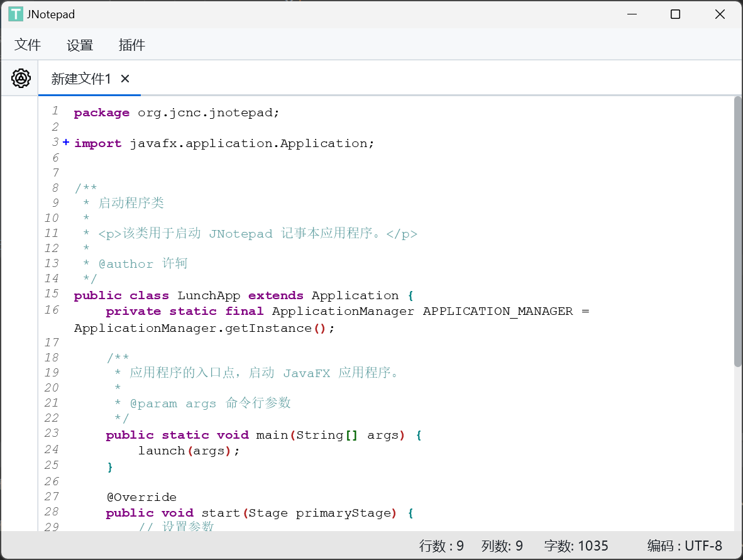Click the 字数 1035 status label
This screenshot has height=560, width=743.
(576, 546)
